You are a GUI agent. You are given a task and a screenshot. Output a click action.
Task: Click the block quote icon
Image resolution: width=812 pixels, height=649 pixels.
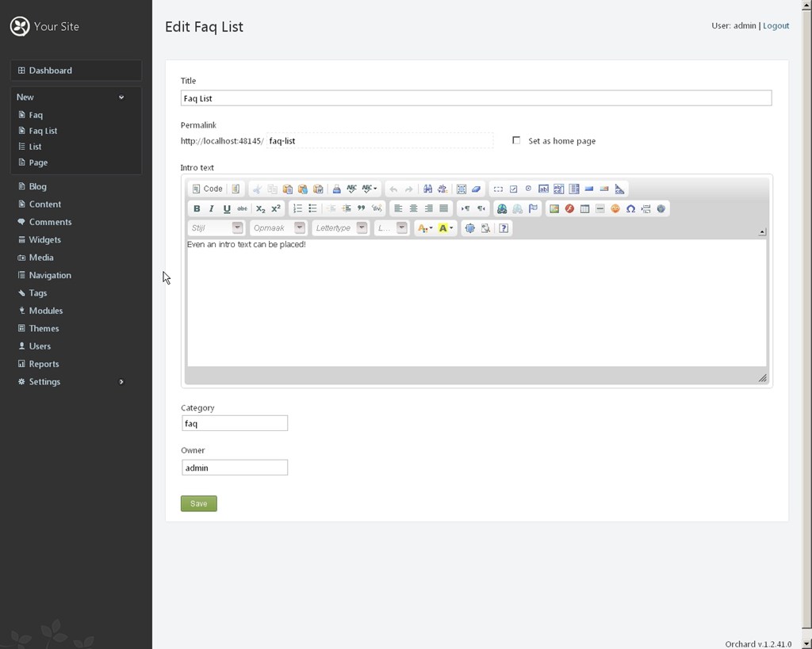click(361, 208)
